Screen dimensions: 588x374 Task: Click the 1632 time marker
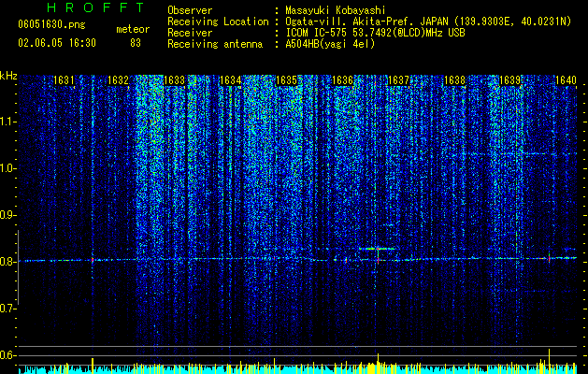click(118, 80)
